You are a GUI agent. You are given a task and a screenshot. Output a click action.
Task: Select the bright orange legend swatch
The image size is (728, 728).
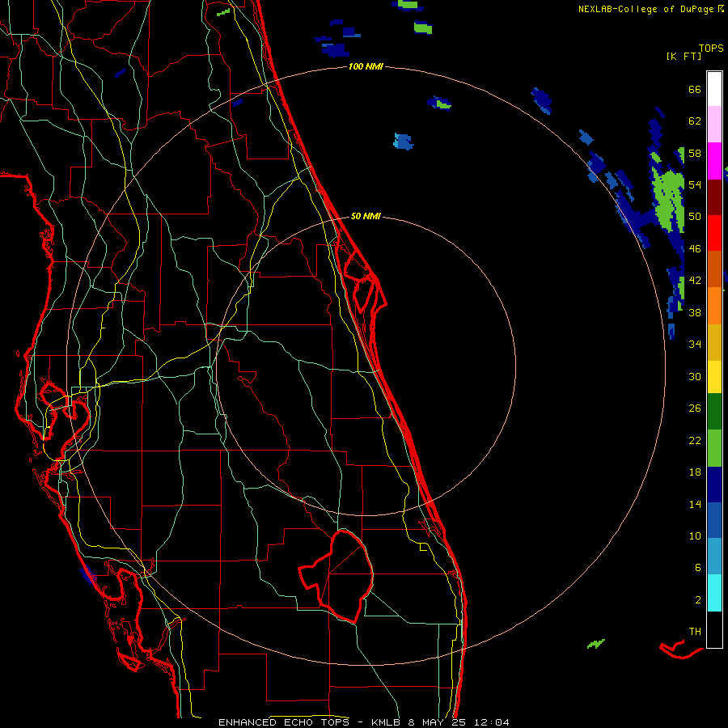714,306
